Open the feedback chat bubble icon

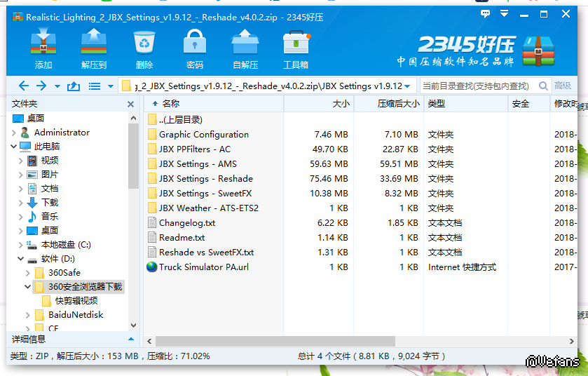pos(485,14)
